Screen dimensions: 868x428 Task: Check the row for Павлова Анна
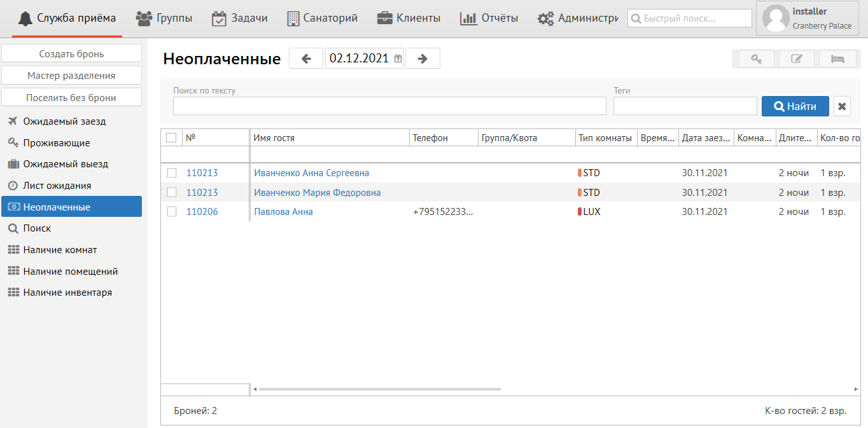172,212
